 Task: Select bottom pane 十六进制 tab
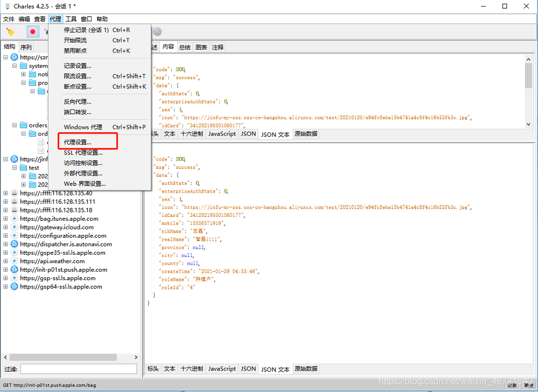coord(192,369)
